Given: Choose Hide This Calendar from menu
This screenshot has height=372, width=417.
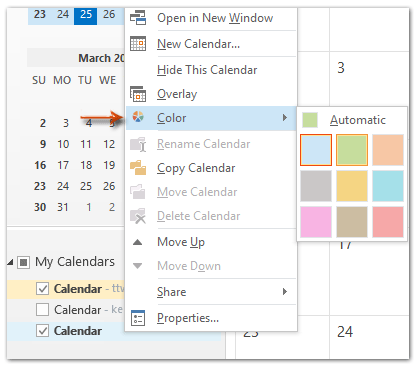Looking at the screenshot, I should coord(207,70).
